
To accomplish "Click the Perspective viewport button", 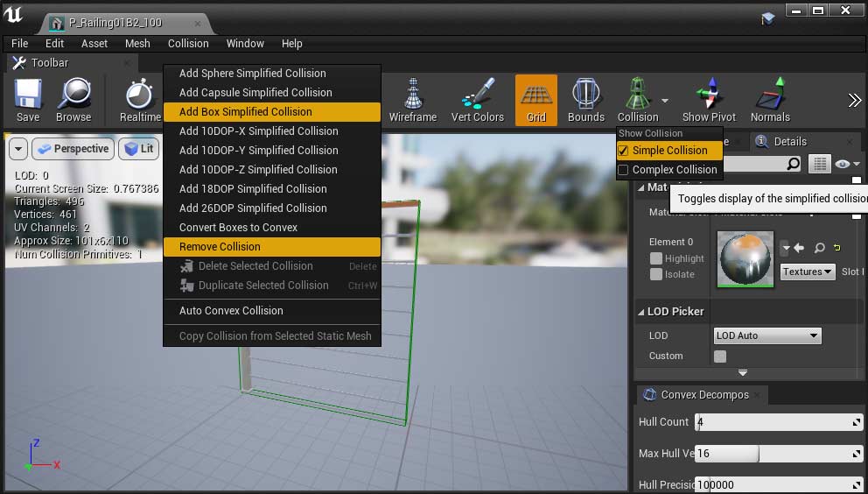I will tap(73, 149).
